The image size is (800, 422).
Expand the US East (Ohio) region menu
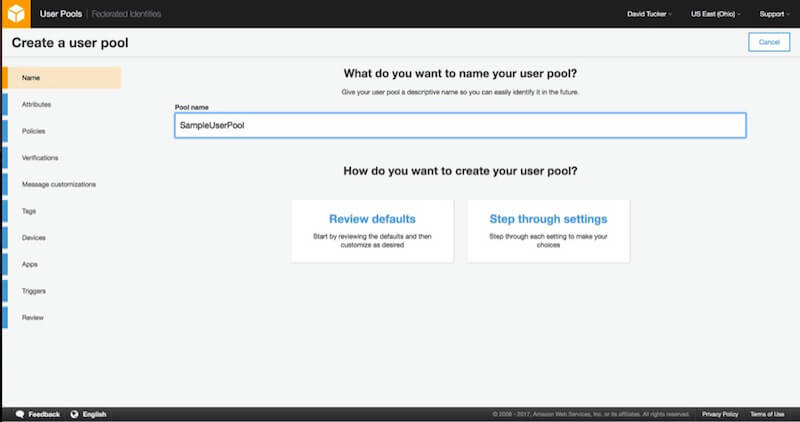coord(715,14)
